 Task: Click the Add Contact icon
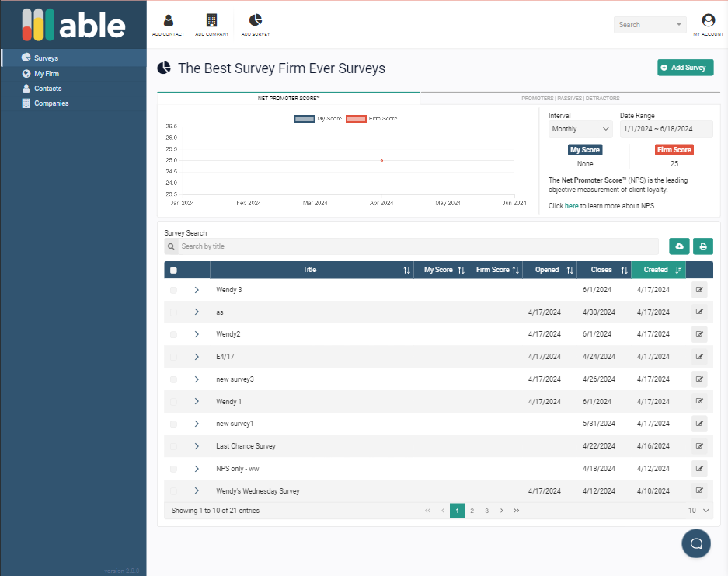(x=169, y=21)
